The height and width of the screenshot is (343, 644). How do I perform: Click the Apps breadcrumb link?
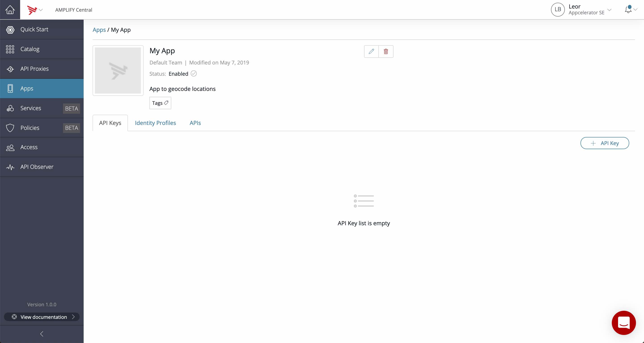tap(99, 30)
